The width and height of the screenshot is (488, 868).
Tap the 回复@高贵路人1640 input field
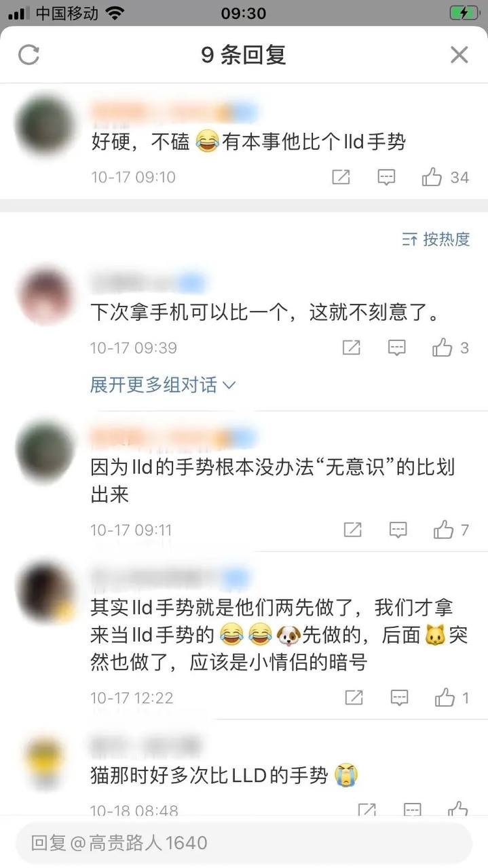[x=244, y=843]
